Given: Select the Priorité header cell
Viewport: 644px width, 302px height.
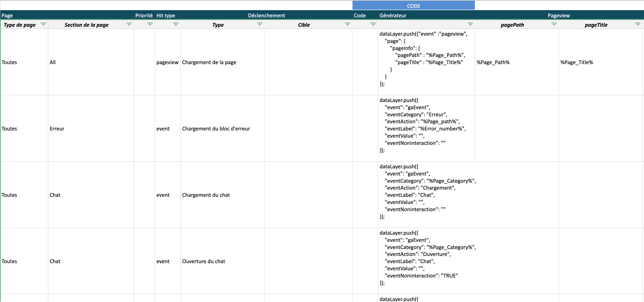Looking at the screenshot, I should point(144,16).
